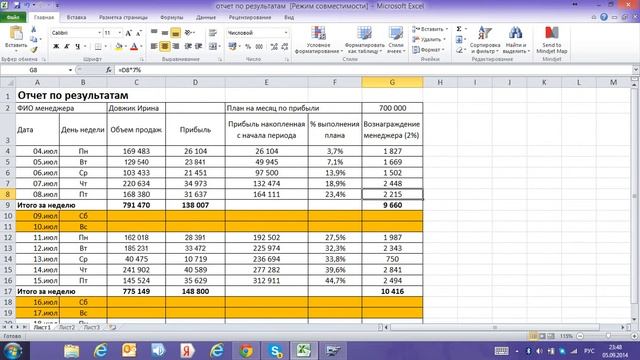The height and width of the screenshot is (360, 640).
Task: Toggle align text left
Action: (x=154, y=47)
